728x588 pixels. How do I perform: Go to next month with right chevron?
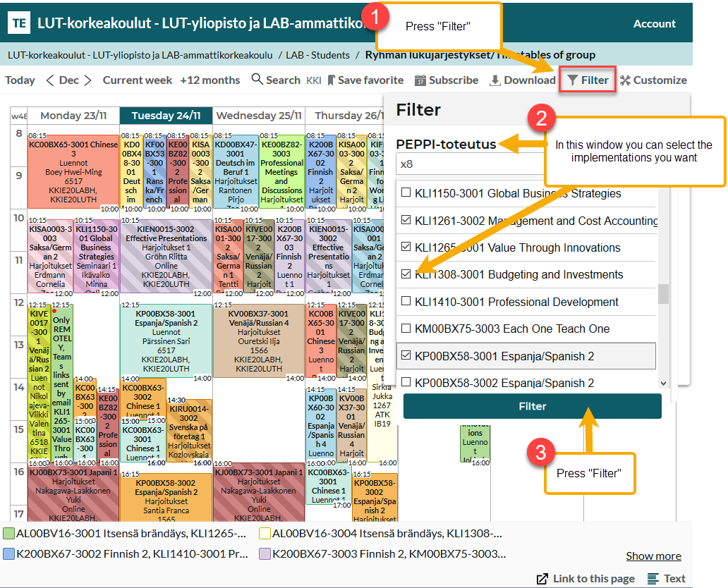(87, 80)
